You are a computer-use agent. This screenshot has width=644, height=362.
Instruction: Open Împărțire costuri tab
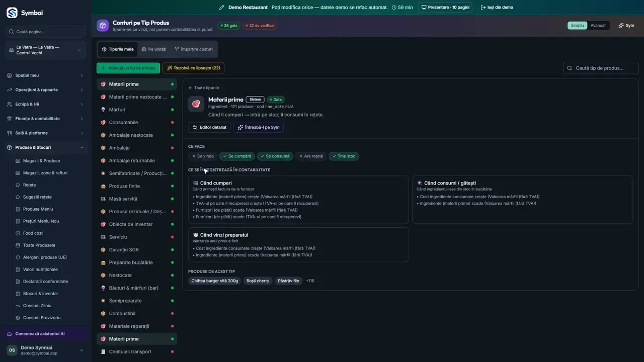click(x=193, y=49)
